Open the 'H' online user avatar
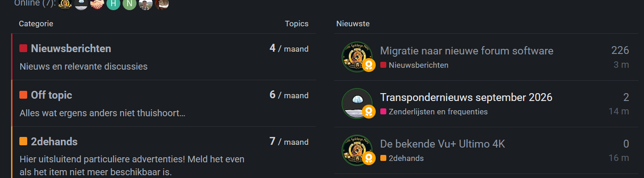Image resolution: width=644 pixels, height=178 pixels. pyautogui.click(x=113, y=4)
